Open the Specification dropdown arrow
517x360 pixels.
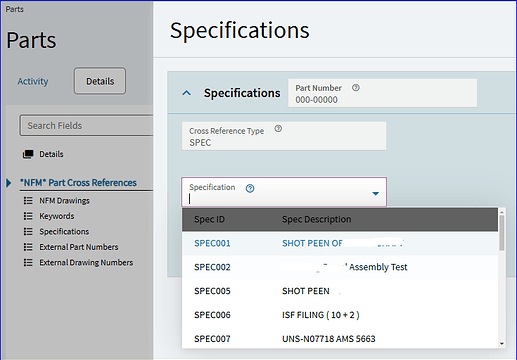coord(375,193)
